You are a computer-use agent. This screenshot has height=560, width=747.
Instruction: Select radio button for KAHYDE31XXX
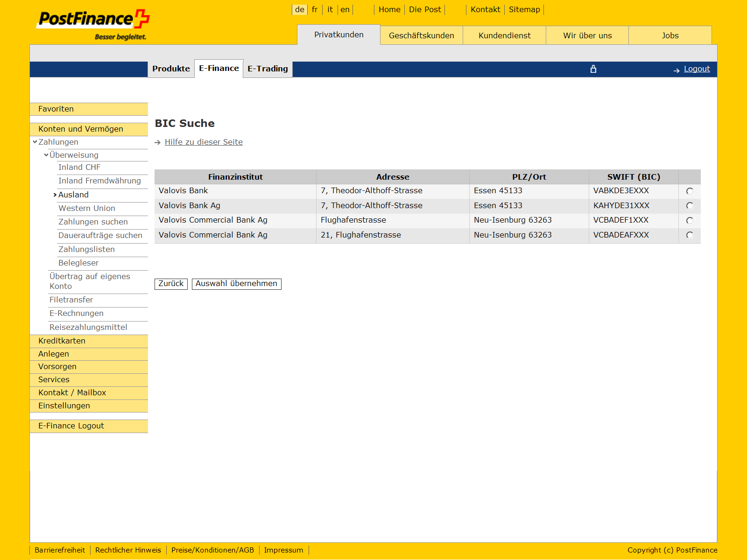click(690, 206)
